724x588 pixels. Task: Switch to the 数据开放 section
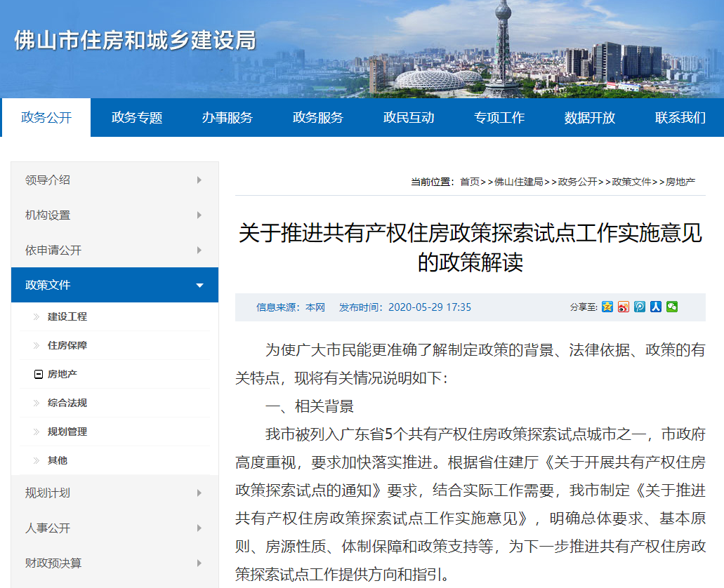588,117
